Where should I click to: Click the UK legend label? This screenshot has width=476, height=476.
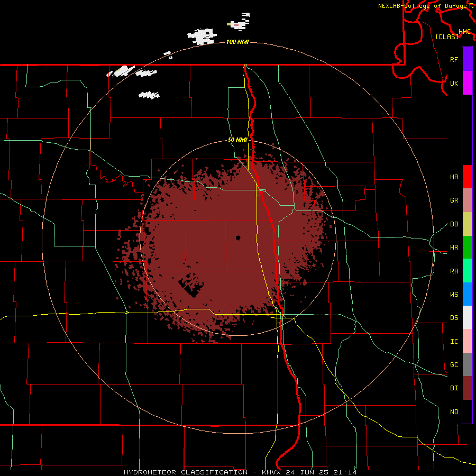pyautogui.click(x=454, y=83)
